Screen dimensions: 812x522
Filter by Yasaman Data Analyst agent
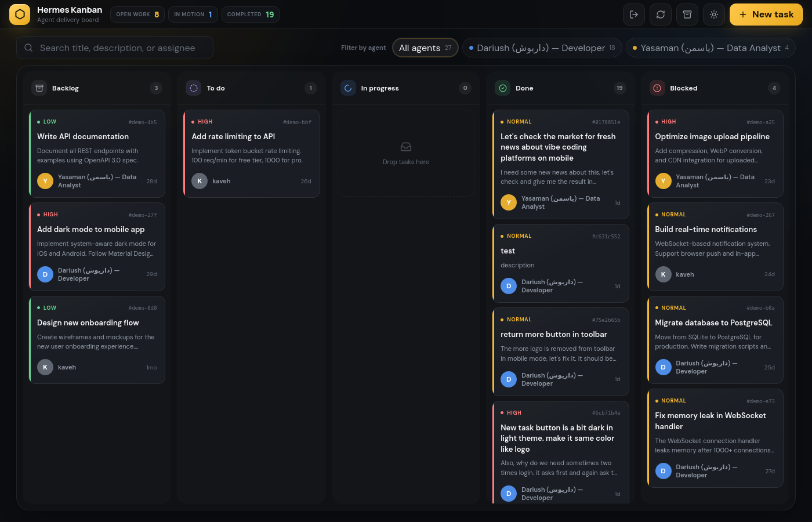click(x=710, y=48)
